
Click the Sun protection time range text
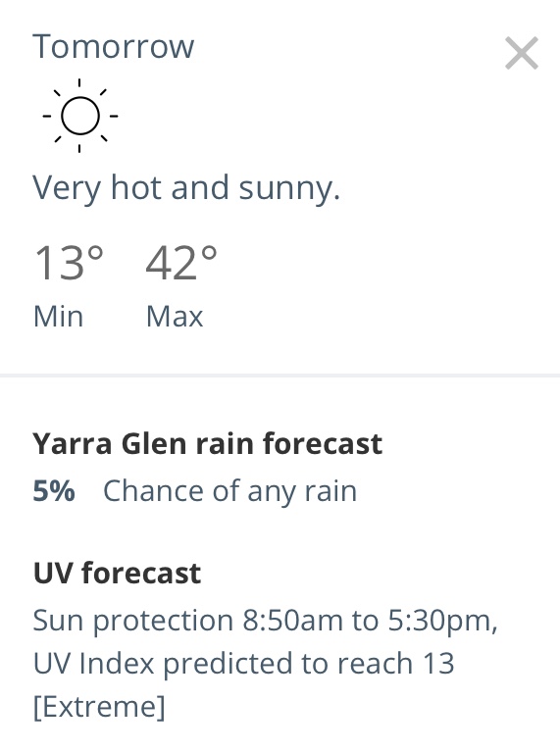point(265,621)
